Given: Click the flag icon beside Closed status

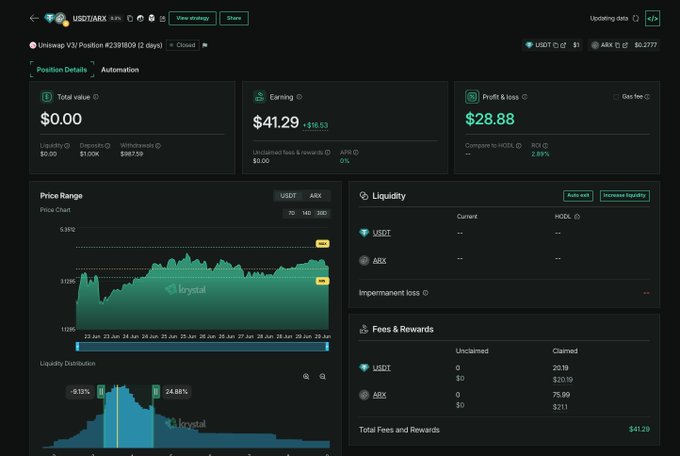Looking at the screenshot, I should pos(205,45).
